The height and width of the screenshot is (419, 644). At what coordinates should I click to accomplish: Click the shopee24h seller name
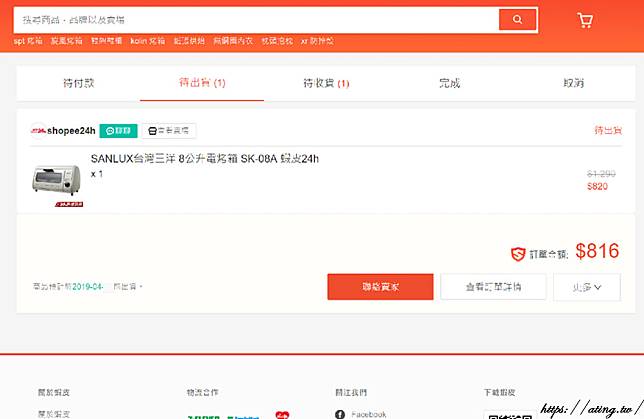(x=71, y=131)
